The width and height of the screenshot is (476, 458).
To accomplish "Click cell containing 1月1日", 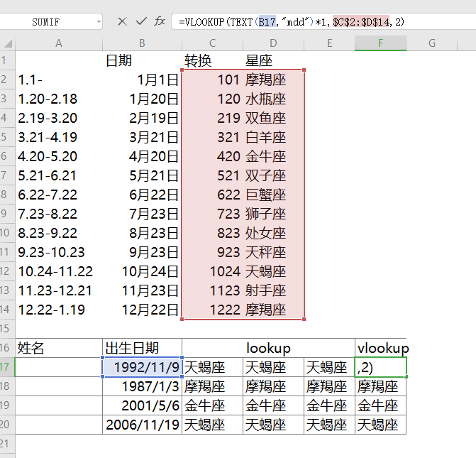I will click(142, 80).
